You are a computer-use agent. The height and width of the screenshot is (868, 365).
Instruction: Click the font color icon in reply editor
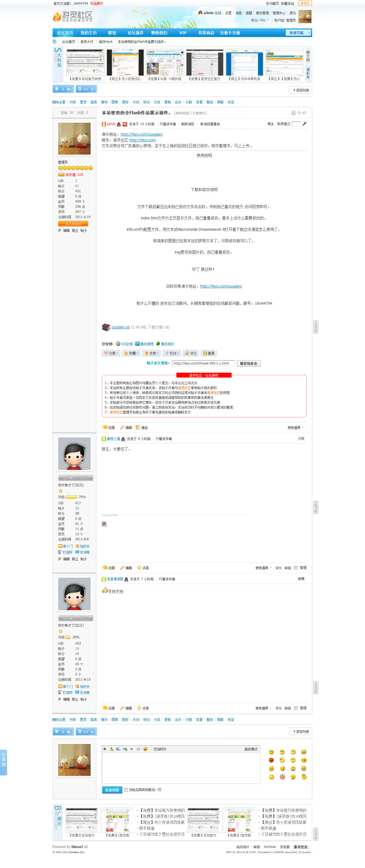click(111, 749)
